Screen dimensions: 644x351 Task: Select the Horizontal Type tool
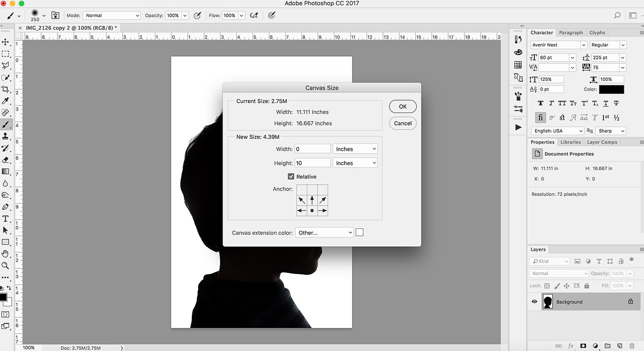6,219
